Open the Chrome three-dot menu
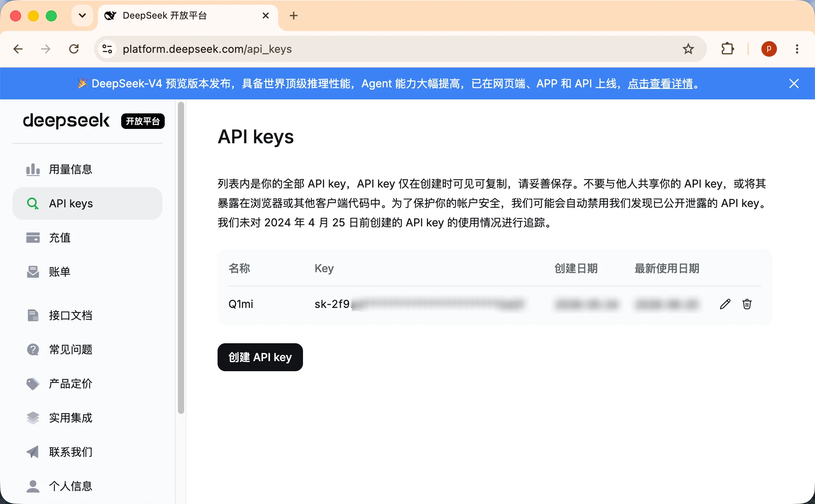The image size is (815, 504). coord(797,49)
